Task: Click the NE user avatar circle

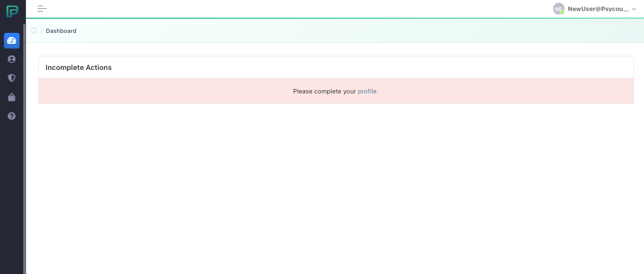Action: click(558, 9)
